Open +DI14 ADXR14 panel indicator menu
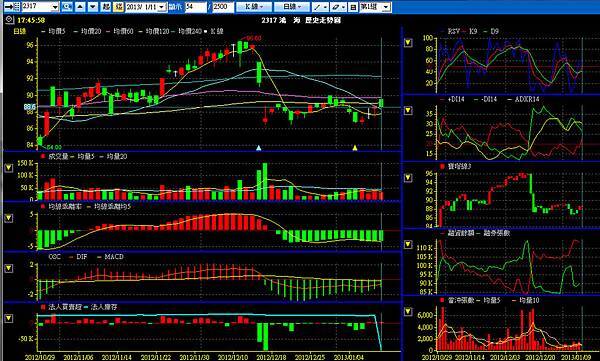The height and width of the screenshot is (361, 600). coord(408,110)
